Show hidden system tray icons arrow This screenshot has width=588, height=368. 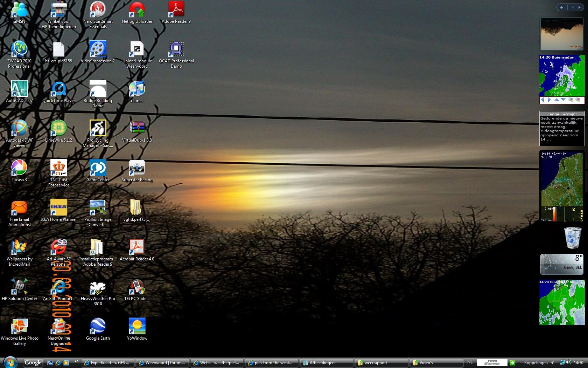coord(552,363)
